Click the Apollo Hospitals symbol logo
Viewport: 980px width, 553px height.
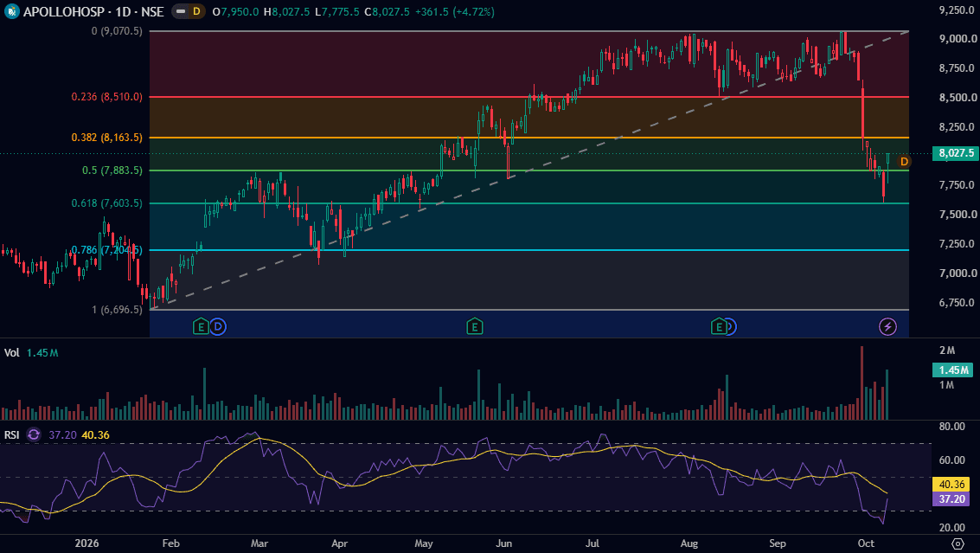[x=11, y=11]
